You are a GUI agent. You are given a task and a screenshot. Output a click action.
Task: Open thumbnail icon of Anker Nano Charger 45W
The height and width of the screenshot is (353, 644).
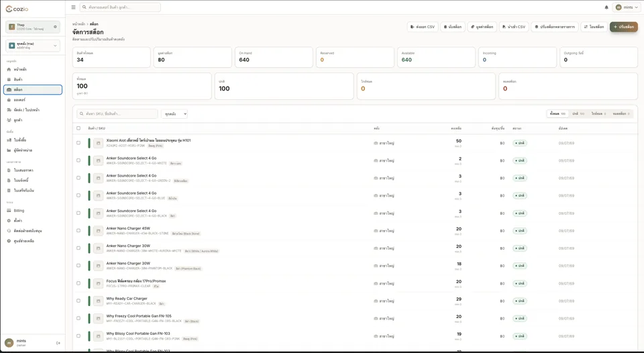98,231
